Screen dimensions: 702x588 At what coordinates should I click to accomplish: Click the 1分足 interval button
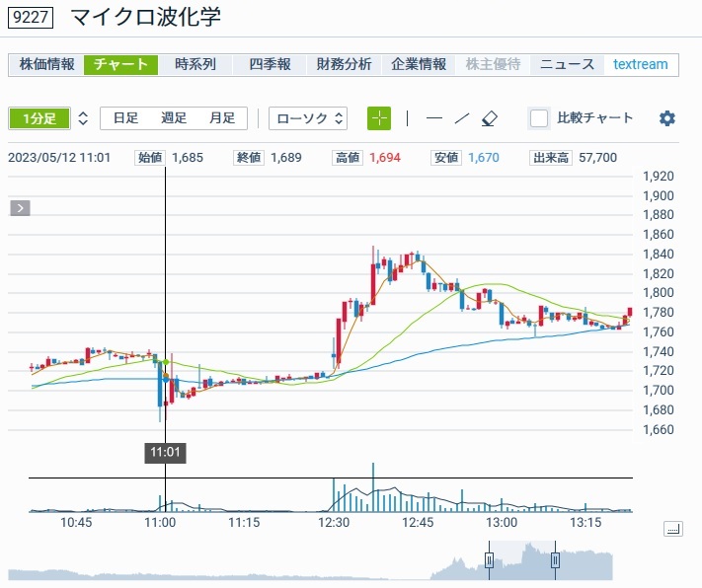[x=39, y=118]
